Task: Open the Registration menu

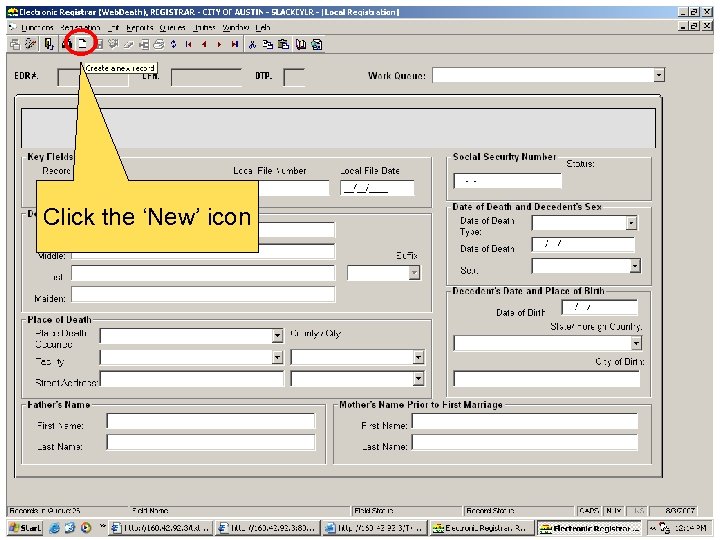Action: point(80,28)
